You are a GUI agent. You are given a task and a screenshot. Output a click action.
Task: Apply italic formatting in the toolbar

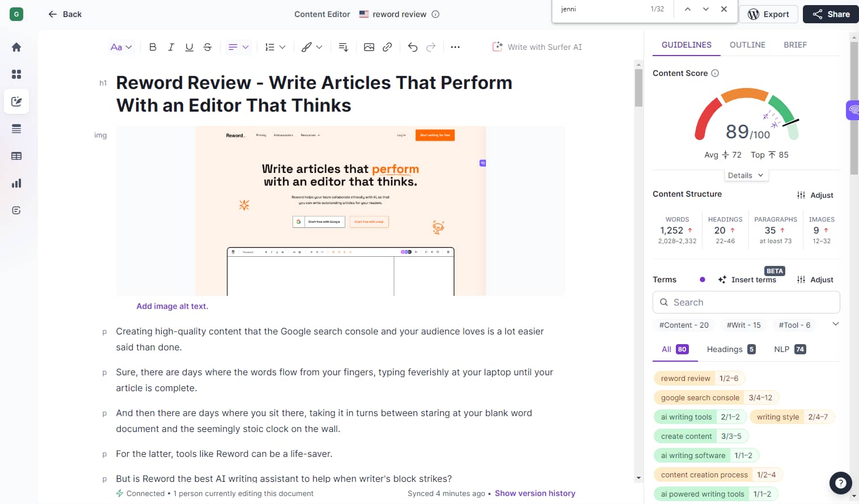coord(171,47)
